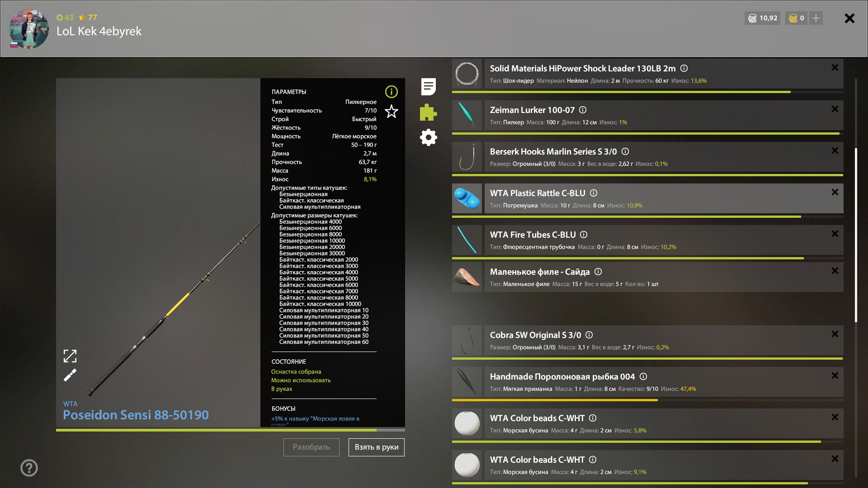
Task: Open the rod info icon in parameters panel
Action: point(391,92)
